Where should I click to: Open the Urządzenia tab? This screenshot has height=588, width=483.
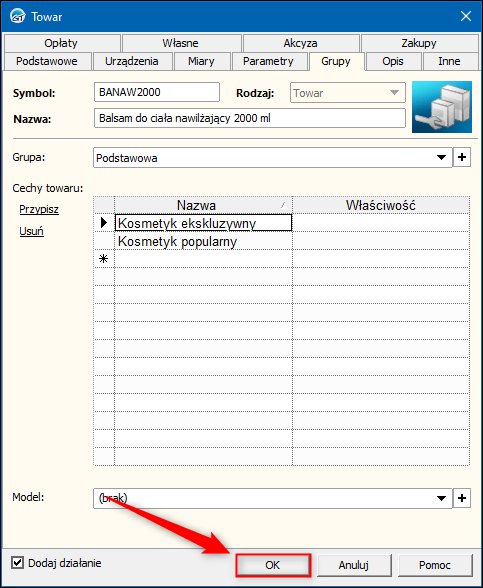tap(132, 62)
